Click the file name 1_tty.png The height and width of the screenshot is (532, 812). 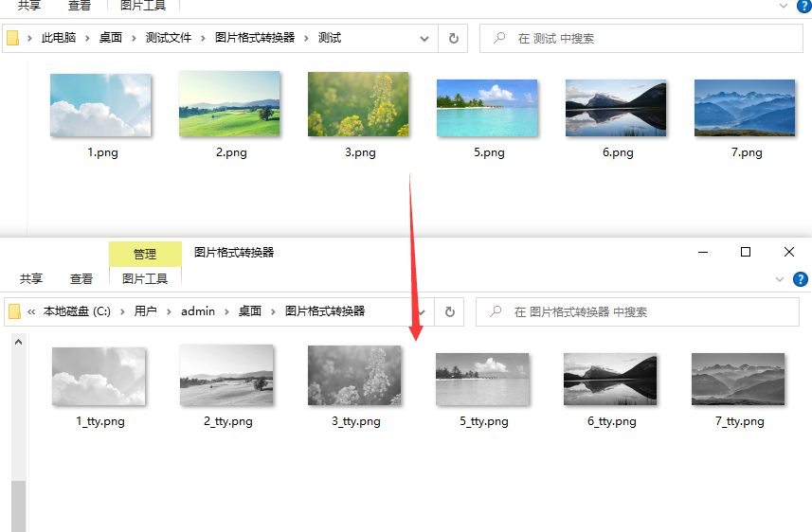pos(100,421)
